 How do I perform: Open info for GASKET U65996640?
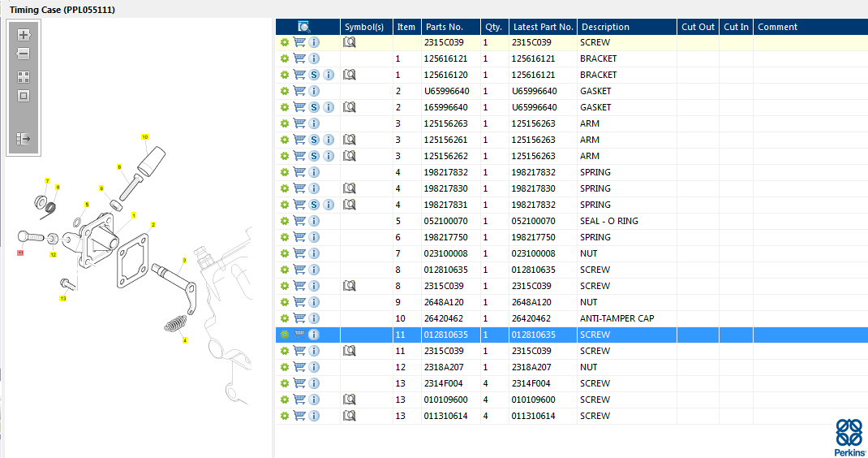point(314,91)
